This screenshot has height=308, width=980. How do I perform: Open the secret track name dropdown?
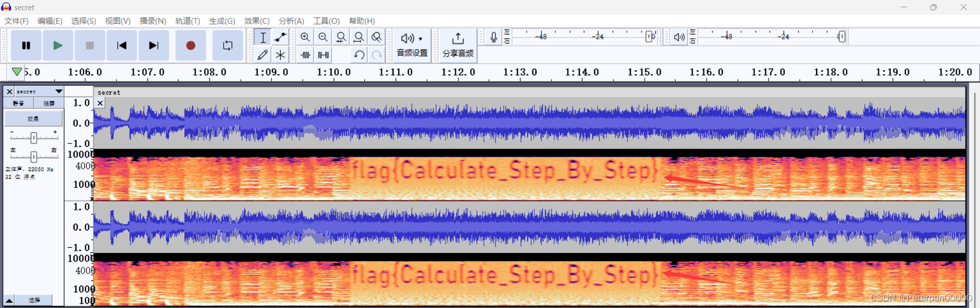(x=39, y=91)
